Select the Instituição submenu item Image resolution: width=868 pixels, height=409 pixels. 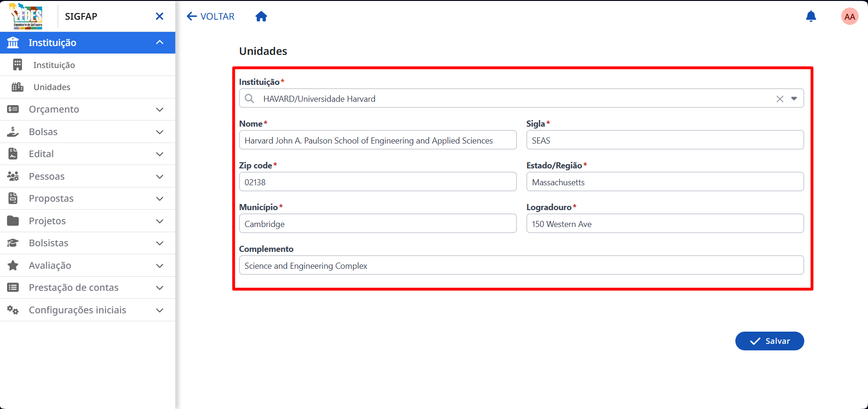(88, 65)
